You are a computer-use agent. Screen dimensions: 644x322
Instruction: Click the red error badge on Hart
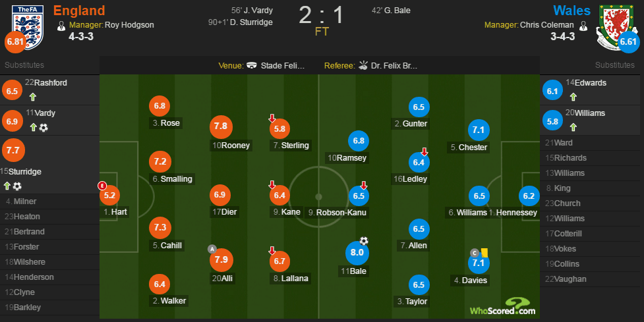(102, 186)
